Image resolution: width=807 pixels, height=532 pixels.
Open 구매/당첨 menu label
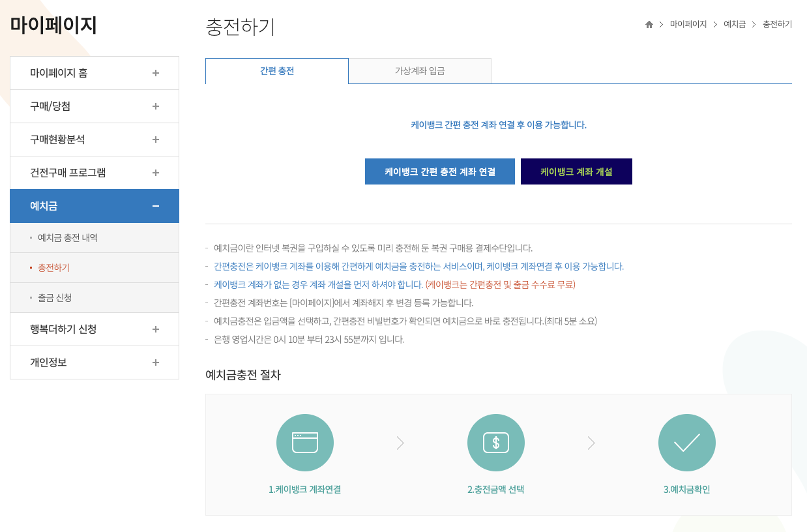point(50,106)
